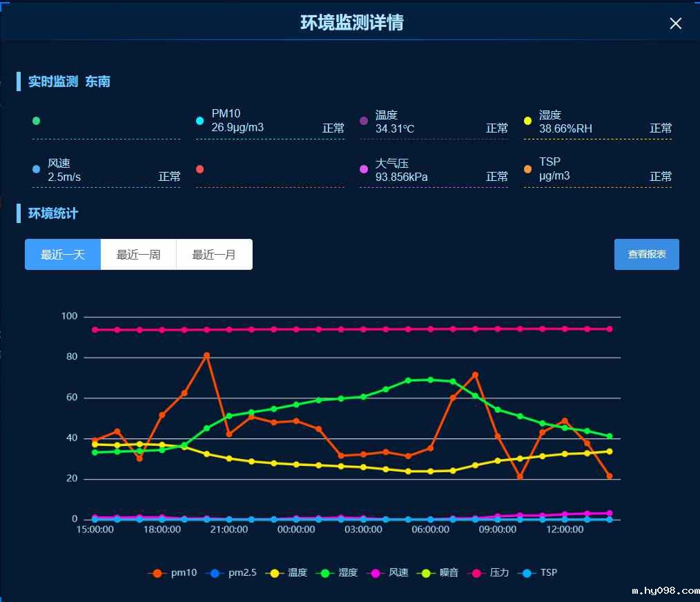
Task: Select the 最近一月 time range tab
Action: (x=214, y=254)
